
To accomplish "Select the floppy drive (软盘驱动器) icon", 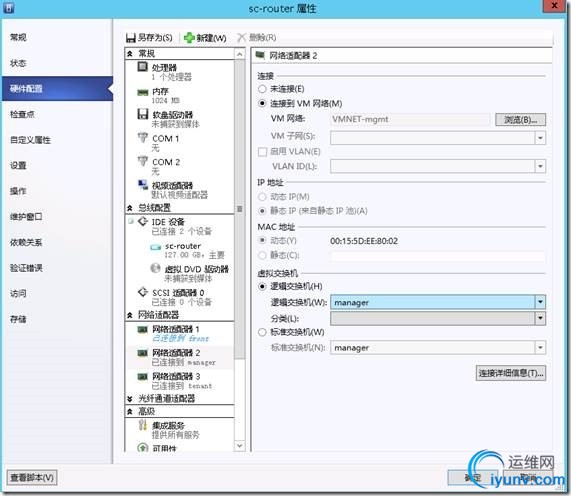I will click(x=143, y=114).
